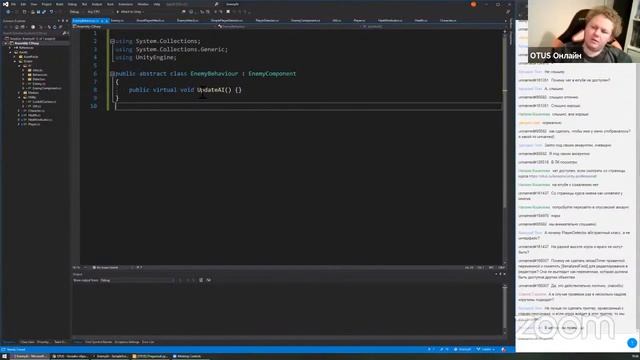Open the View menu

click(34, 4)
